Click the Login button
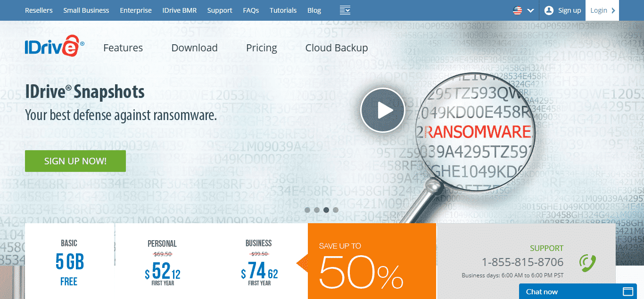644x299 pixels. coord(602,10)
